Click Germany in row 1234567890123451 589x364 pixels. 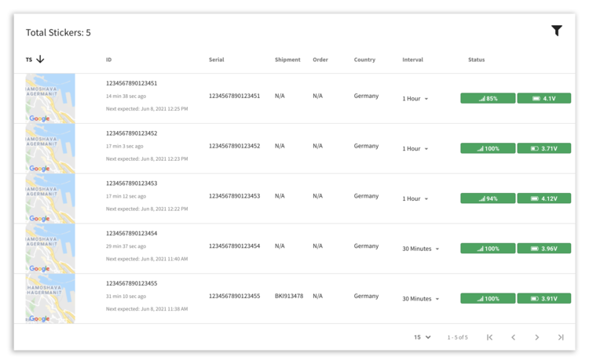tap(366, 96)
